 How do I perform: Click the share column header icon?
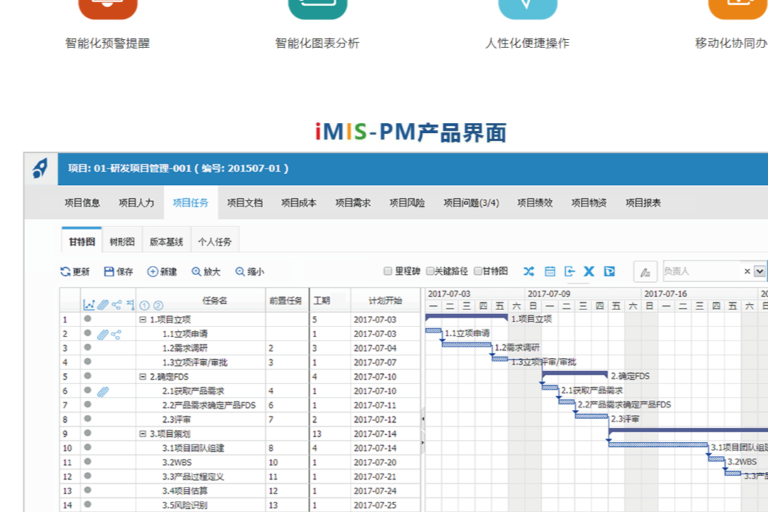click(116, 305)
